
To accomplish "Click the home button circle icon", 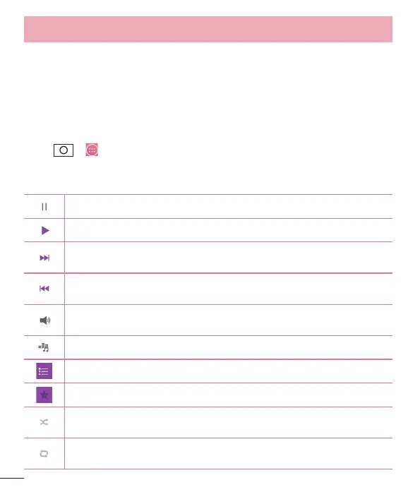I will pos(64,150).
